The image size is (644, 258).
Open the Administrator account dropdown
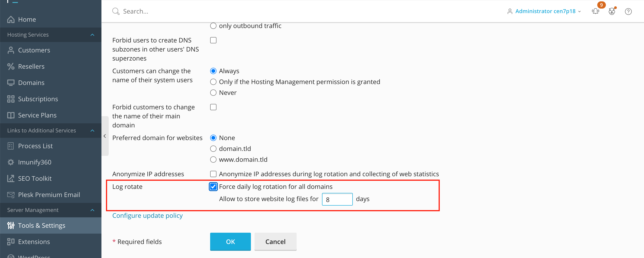545,11
